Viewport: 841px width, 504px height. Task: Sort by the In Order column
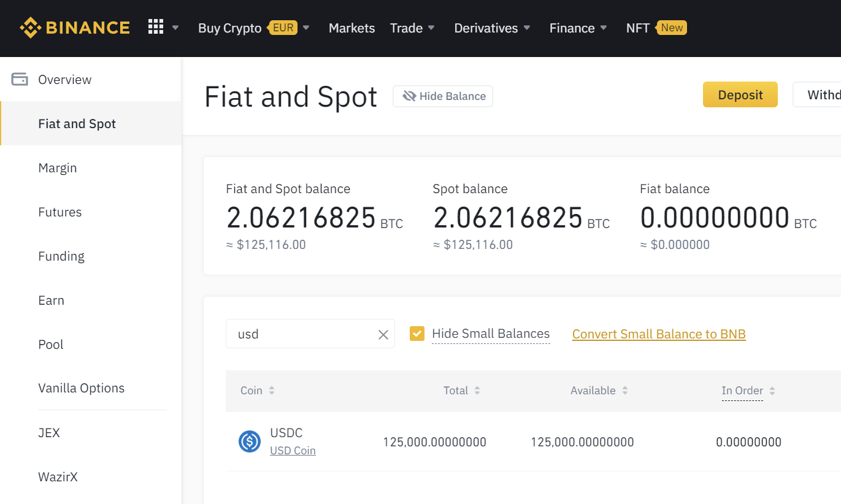tap(748, 391)
